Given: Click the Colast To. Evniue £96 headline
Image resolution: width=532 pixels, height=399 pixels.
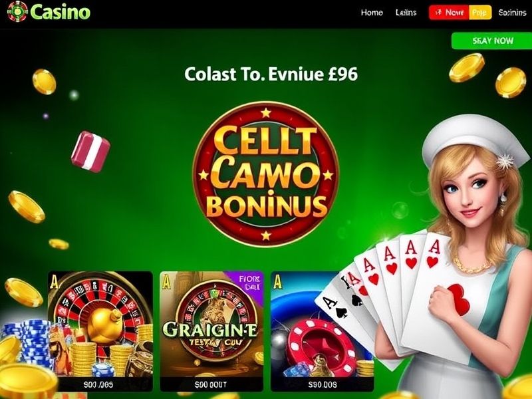Looking at the screenshot, I should click(271, 74).
